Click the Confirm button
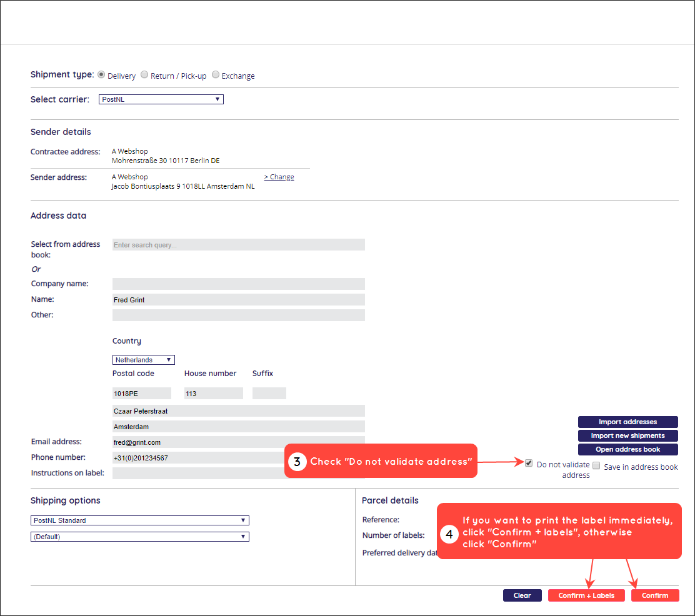This screenshot has width=695, height=616. [654, 595]
